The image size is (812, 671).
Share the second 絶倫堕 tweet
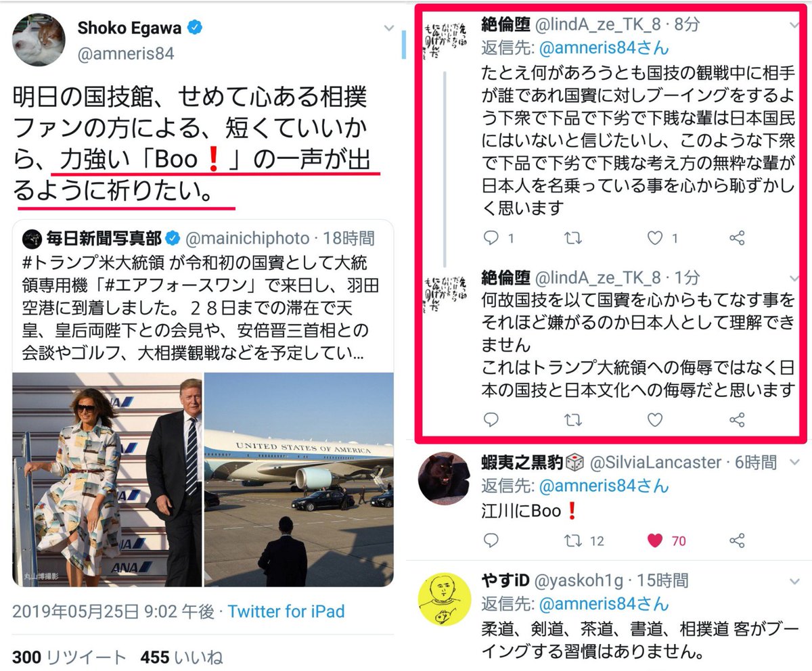738,419
